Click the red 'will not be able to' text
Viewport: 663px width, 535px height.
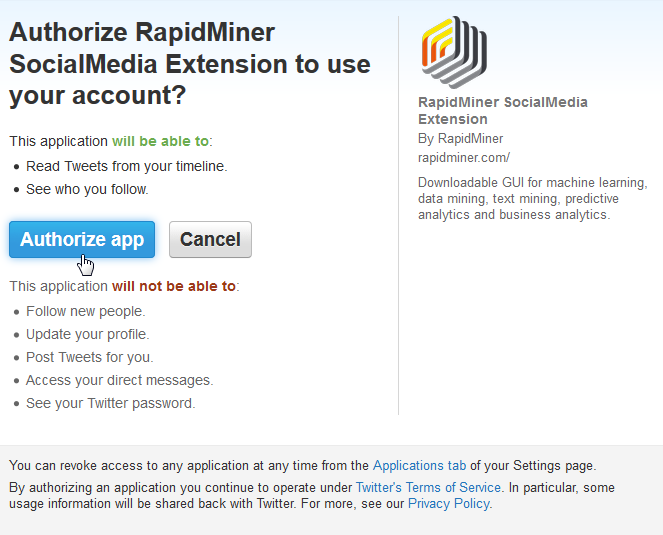tap(174, 286)
